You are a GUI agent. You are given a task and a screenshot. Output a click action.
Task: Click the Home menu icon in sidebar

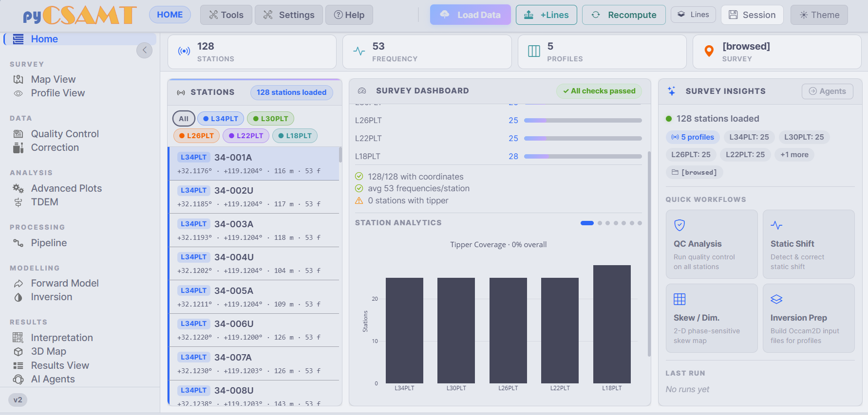(18, 39)
